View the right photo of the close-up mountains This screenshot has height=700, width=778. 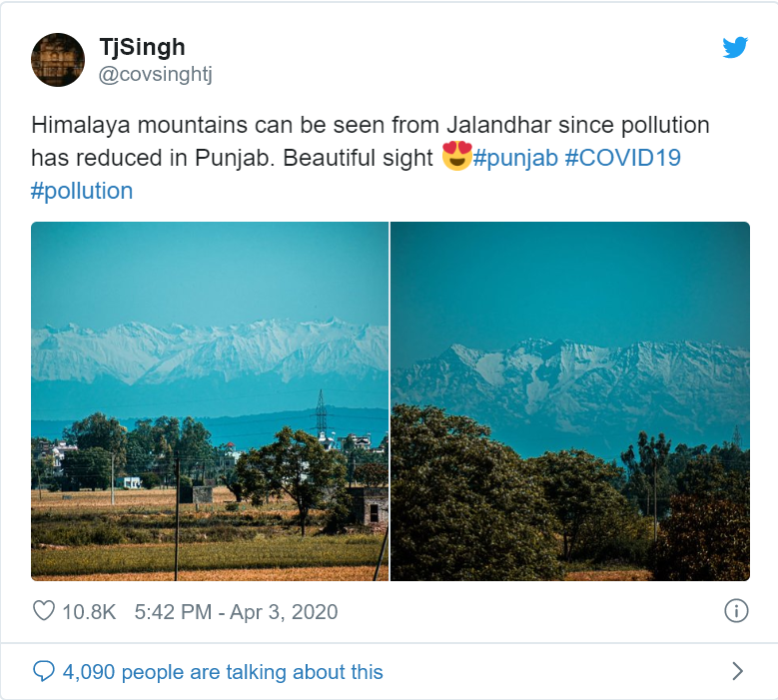click(x=570, y=401)
